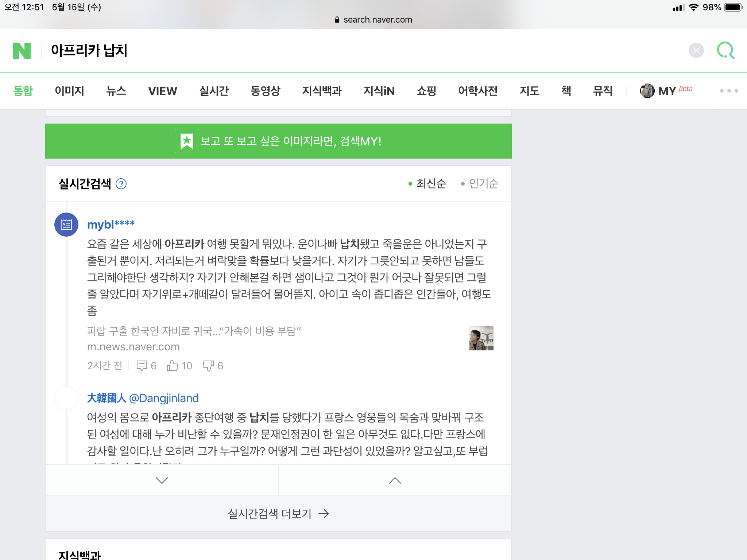Dislike the post with thumbs-down icon

[x=208, y=365]
